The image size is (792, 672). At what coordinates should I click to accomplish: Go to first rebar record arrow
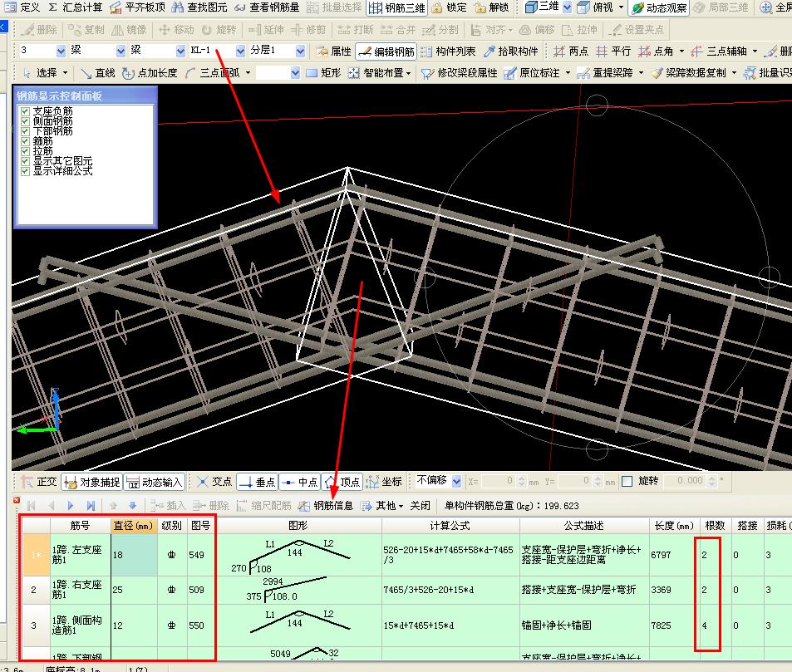32,505
